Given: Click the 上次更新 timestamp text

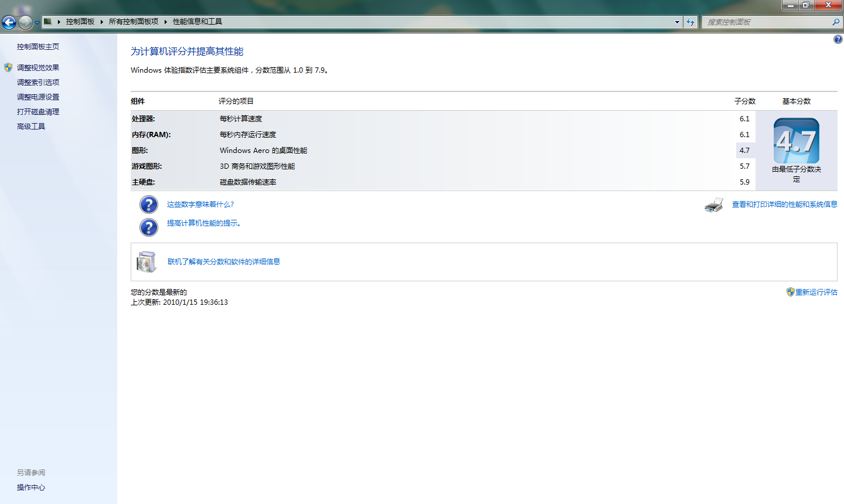Looking at the screenshot, I should [x=179, y=302].
